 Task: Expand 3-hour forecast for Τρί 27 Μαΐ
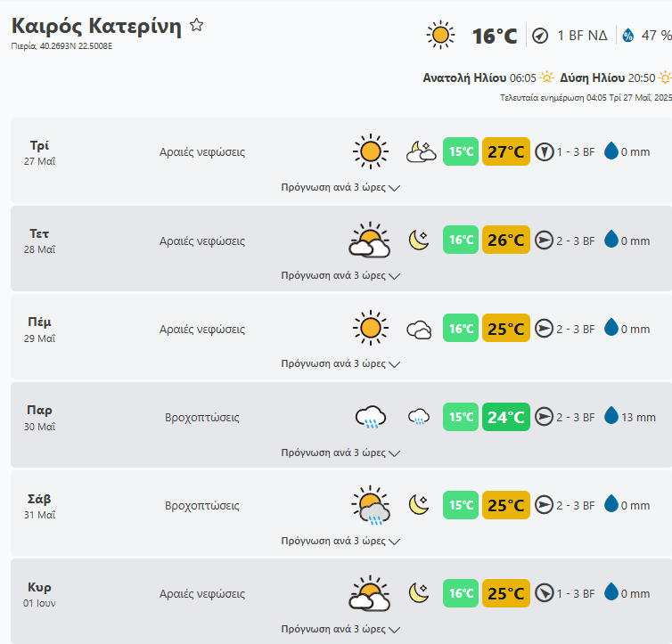coord(340,188)
